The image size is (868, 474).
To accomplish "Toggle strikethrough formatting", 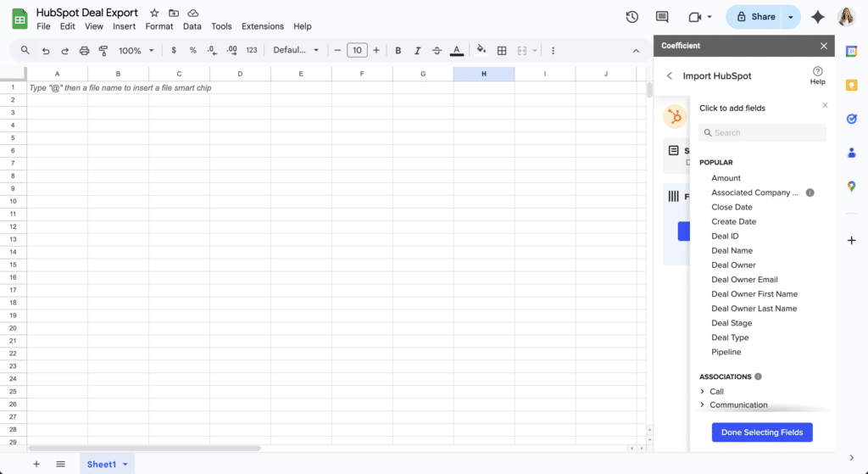I will [x=437, y=51].
